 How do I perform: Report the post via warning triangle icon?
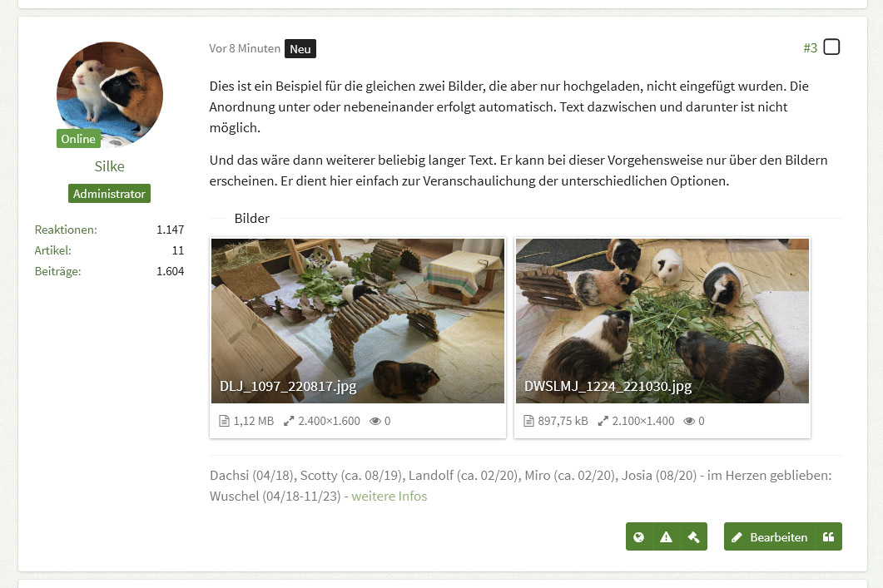[x=666, y=537]
